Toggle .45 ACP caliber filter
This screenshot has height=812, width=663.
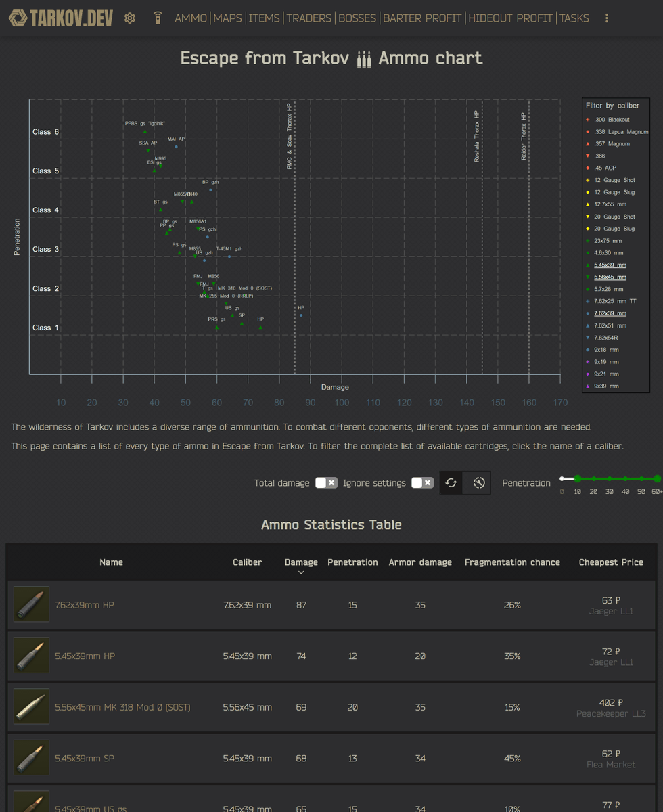[x=605, y=168]
